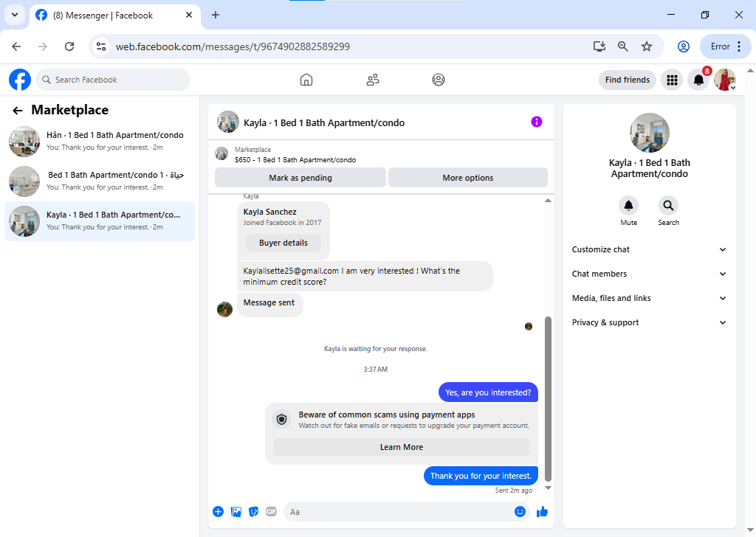Open the Facebook menu grid icon
Image resolution: width=756 pixels, height=537 pixels.
(x=672, y=80)
